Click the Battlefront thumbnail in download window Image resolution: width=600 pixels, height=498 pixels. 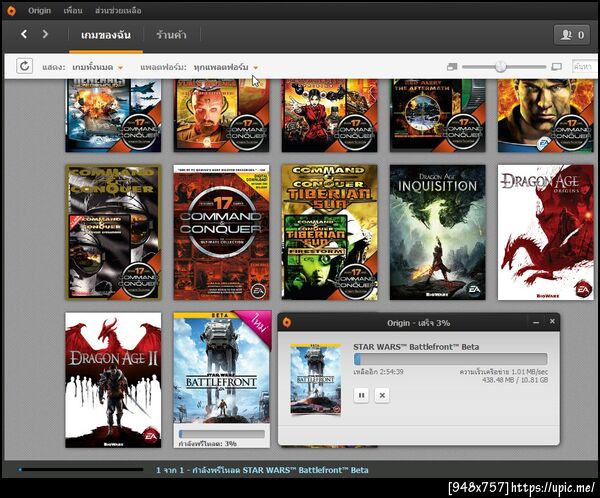(x=316, y=379)
